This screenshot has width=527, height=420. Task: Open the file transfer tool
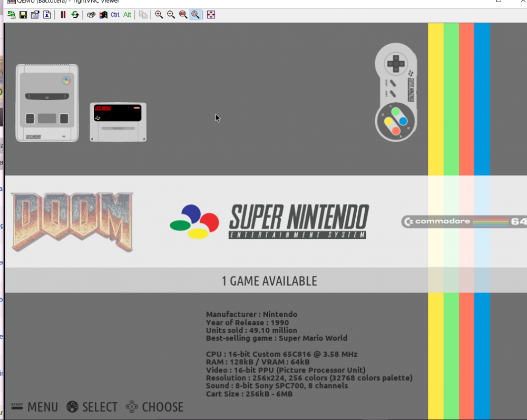[143, 15]
